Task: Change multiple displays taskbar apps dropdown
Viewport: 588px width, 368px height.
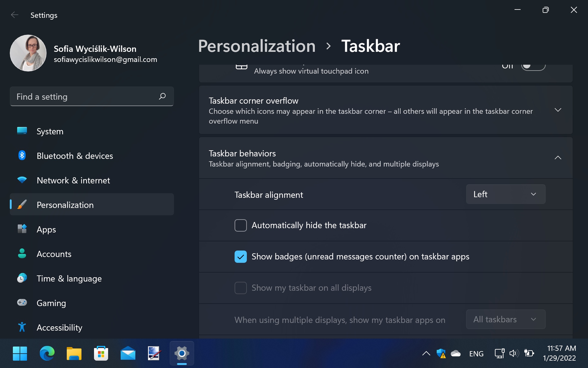Action: [505, 319]
